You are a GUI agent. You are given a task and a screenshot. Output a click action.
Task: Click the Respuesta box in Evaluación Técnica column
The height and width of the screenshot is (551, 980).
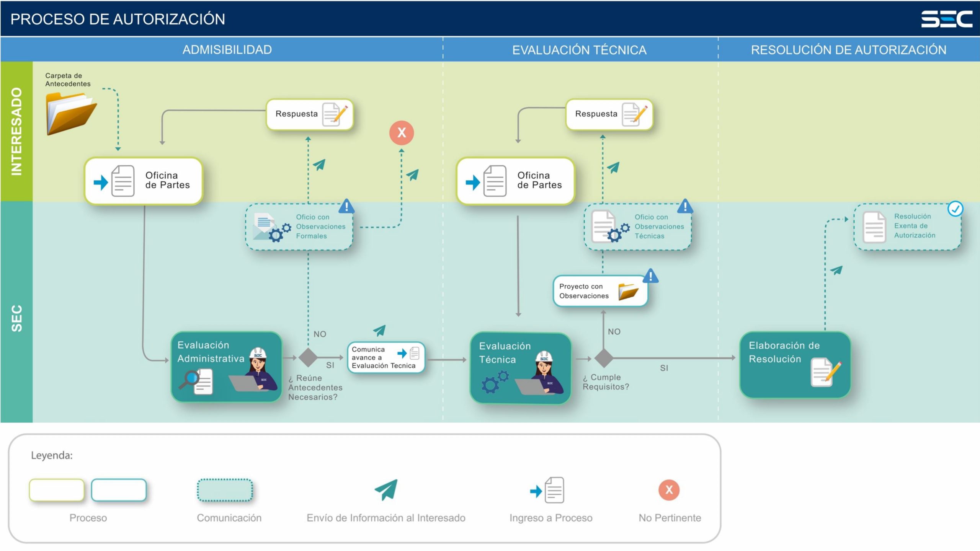(609, 114)
